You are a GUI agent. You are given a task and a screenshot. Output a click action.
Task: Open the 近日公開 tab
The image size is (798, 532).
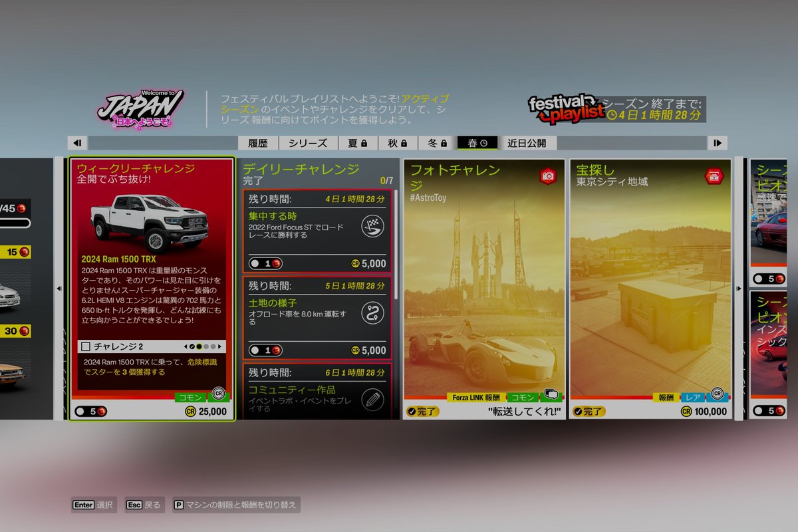click(527, 143)
